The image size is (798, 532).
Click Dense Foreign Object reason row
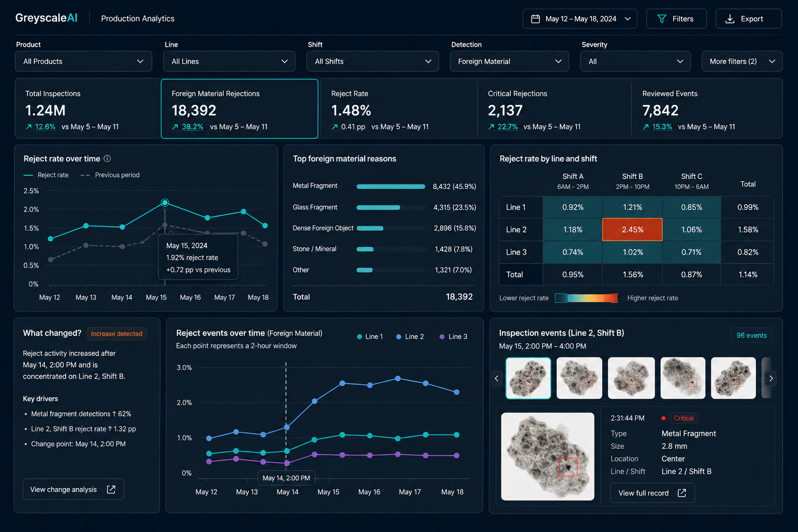384,228
